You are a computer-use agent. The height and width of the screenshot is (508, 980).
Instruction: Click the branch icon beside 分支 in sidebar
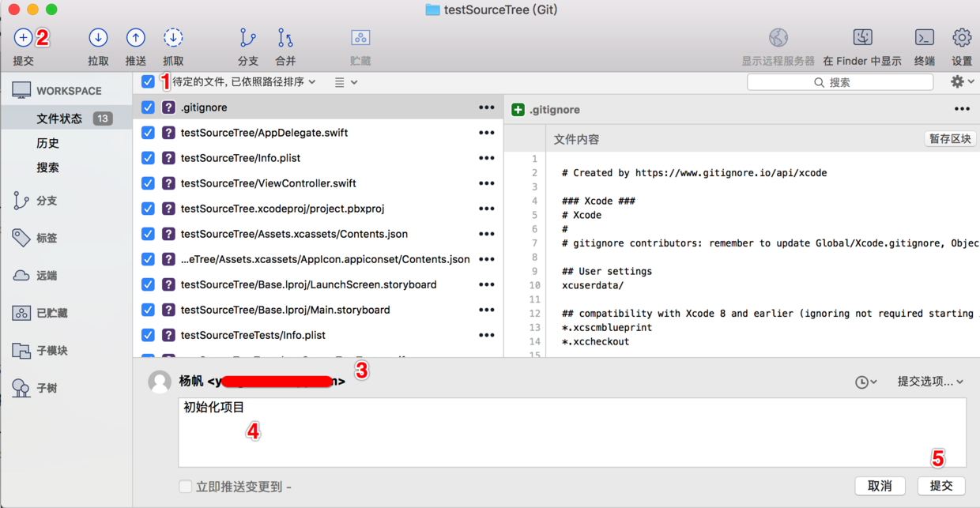point(21,200)
